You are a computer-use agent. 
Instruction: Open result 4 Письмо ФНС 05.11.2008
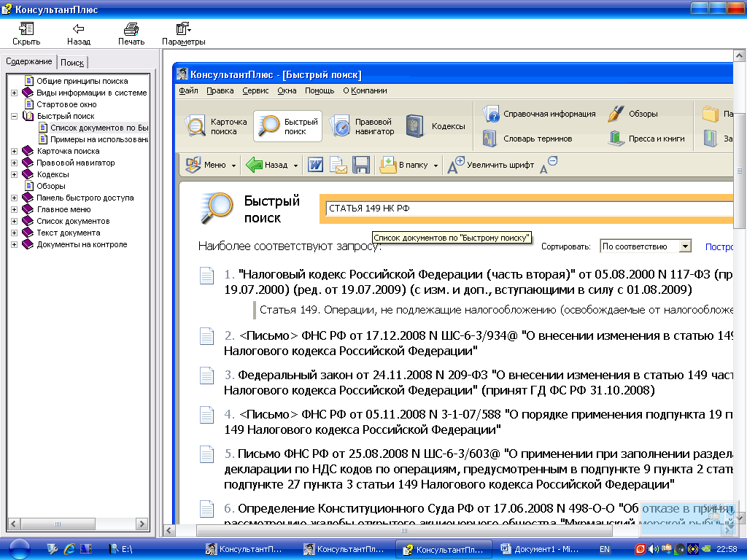[478, 422]
